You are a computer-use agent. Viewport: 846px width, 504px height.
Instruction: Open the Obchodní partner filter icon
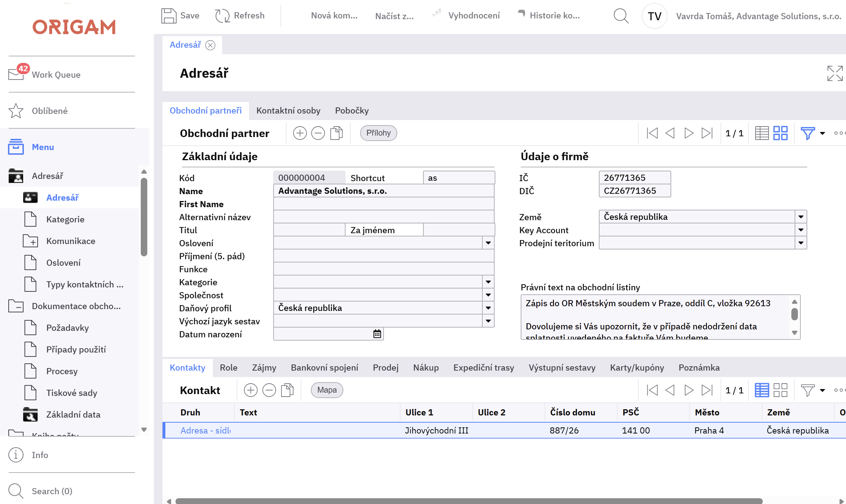[x=807, y=133]
